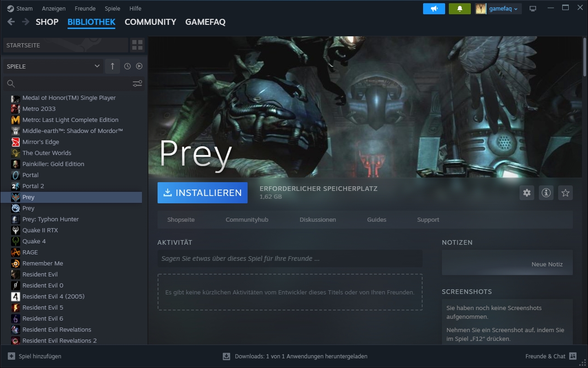Click the page vertical scrollbar
Viewport: 588px width, 368px height.
[585, 57]
